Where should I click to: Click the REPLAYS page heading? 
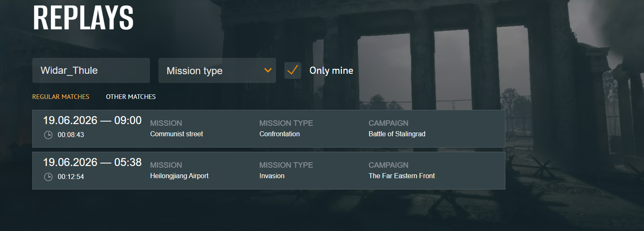click(x=83, y=18)
